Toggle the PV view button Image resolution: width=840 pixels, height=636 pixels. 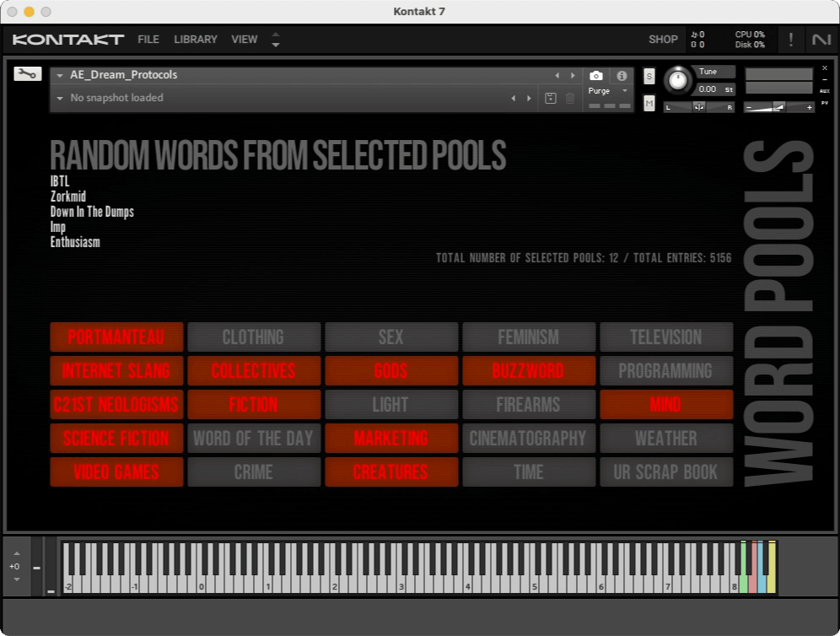[825, 102]
